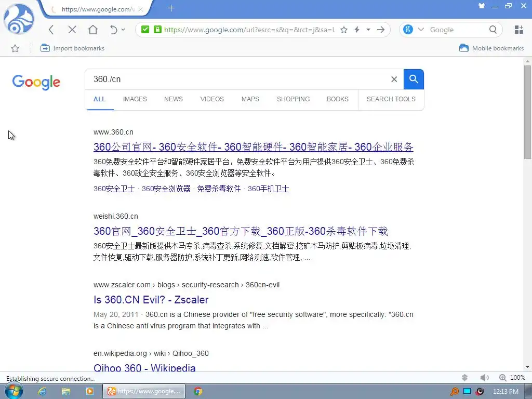Click the zoom magnifier icon in the status bar
Viewport: 532px width, 399px height.
pyautogui.click(x=502, y=378)
